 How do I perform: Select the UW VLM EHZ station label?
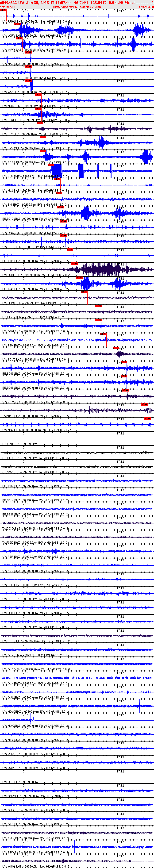[x=35, y=177]
